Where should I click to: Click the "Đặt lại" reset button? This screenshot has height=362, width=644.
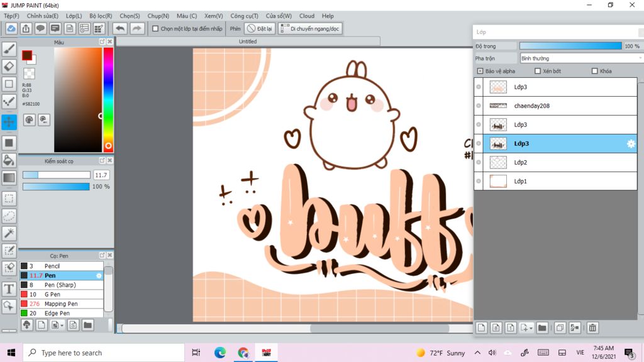tap(260, 29)
